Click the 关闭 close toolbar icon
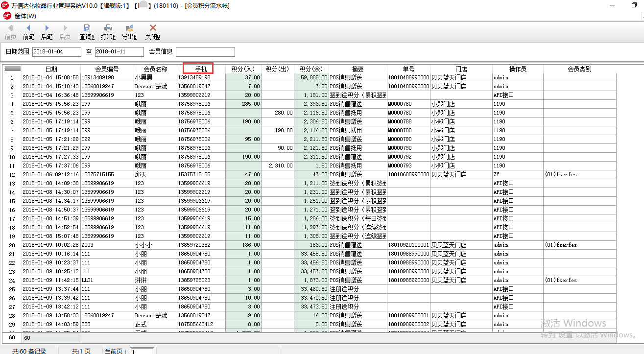 coord(152,32)
